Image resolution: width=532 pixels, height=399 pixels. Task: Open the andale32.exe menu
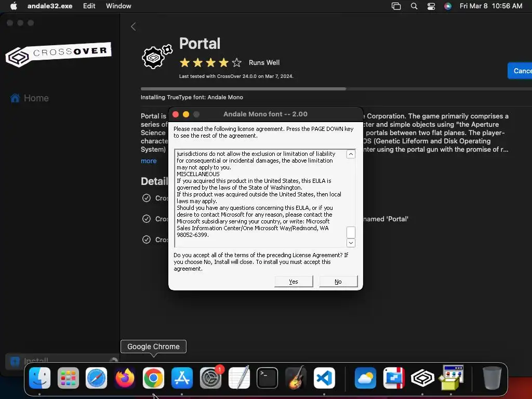(x=50, y=6)
